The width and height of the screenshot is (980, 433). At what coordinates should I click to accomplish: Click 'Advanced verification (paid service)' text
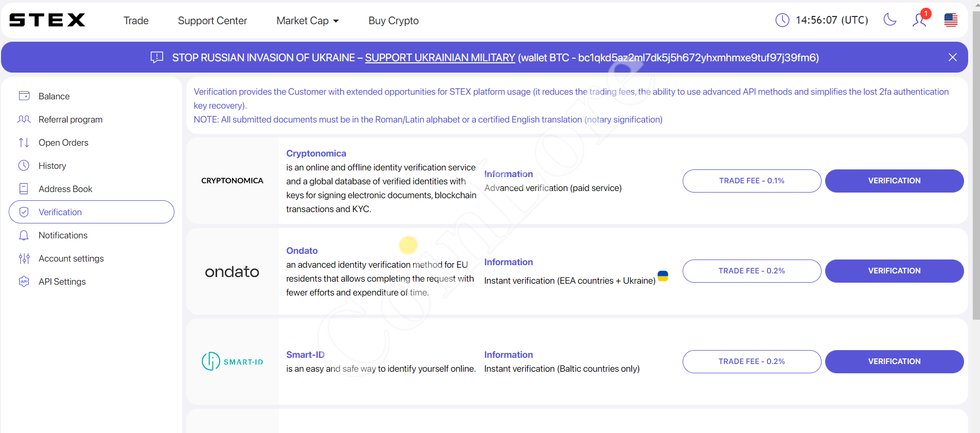click(x=553, y=188)
